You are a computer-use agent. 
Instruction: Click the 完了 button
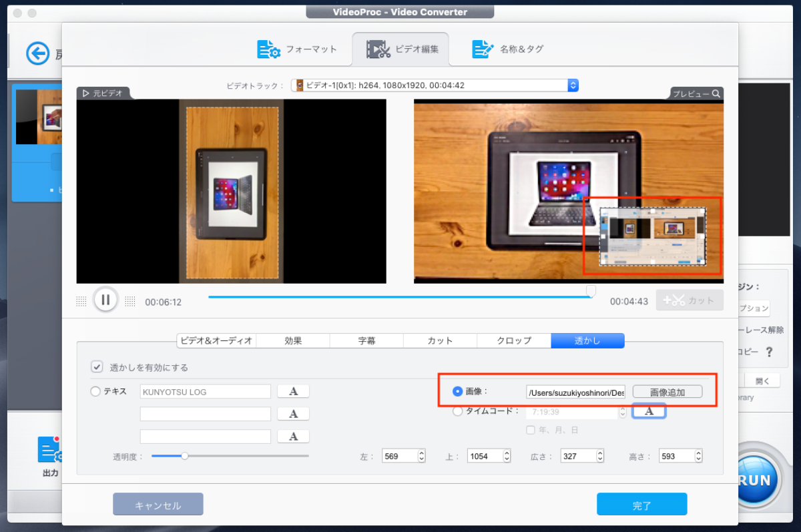(x=641, y=505)
